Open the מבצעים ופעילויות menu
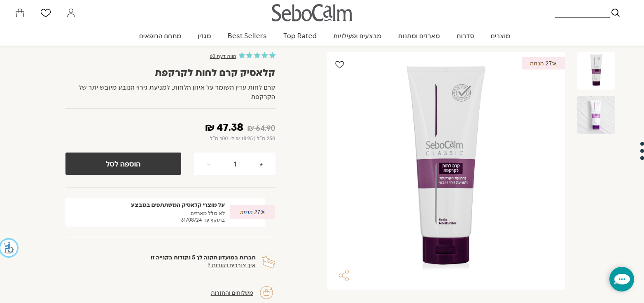644x303 pixels. point(357,36)
